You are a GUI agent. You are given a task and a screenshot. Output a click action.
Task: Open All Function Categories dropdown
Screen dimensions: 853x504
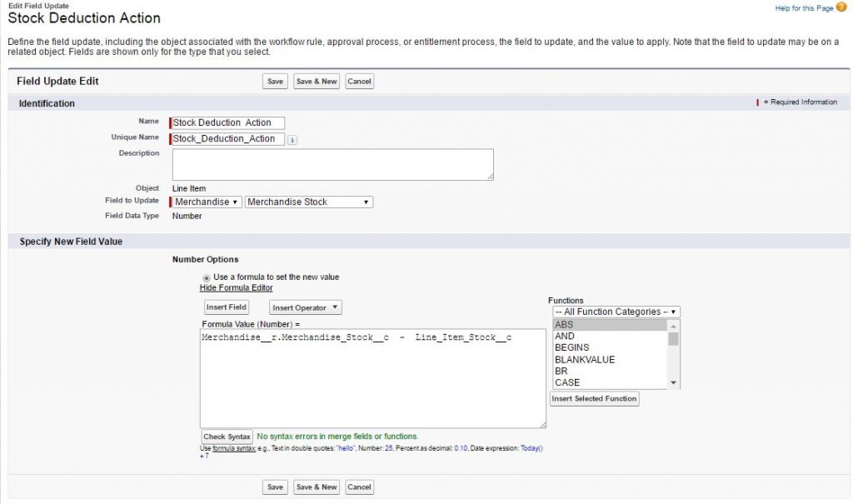point(616,312)
